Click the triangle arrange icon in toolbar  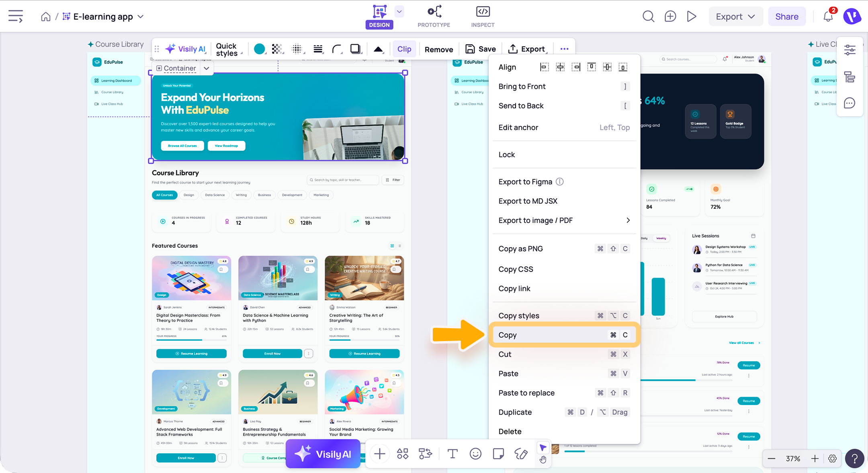pos(378,49)
